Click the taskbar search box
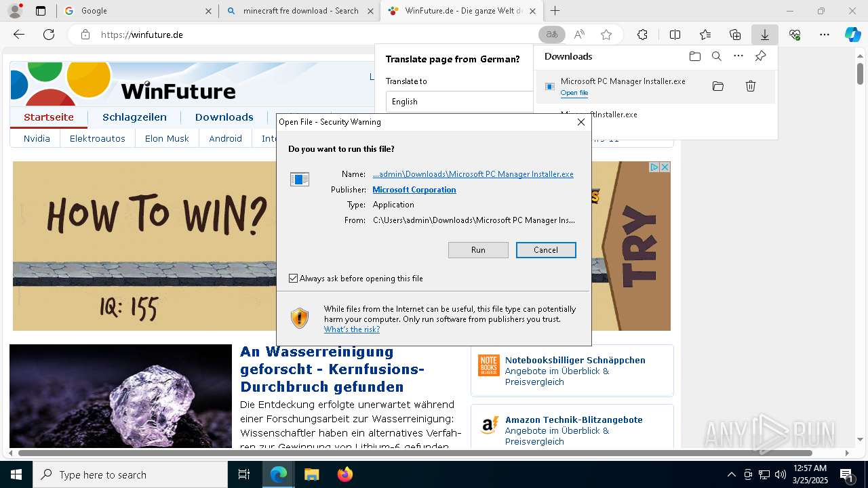 [130, 474]
